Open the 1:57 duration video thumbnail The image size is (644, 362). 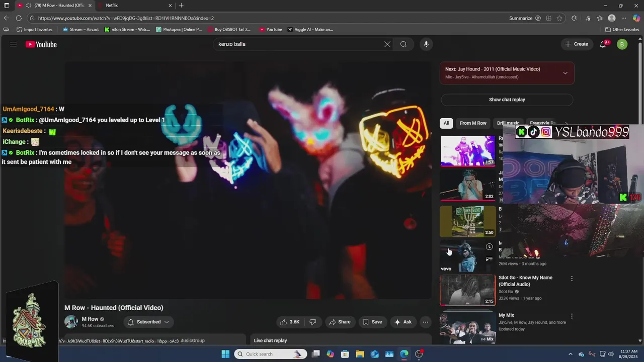pyautogui.click(x=468, y=151)
